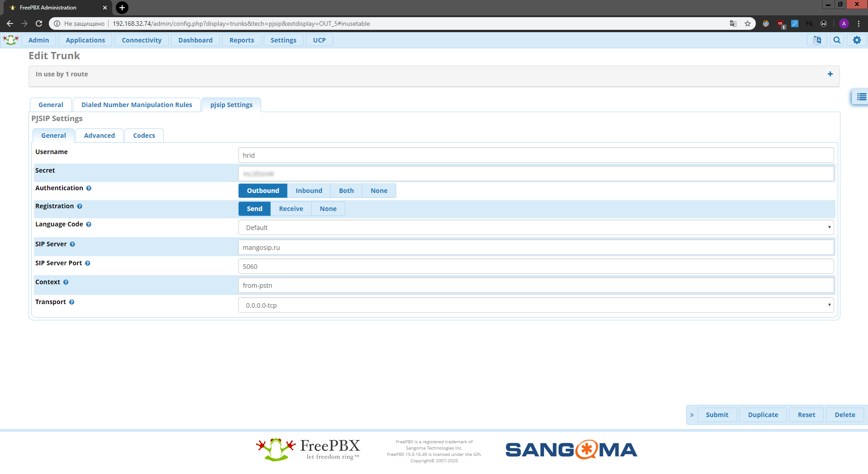Viewport: 868px width, 474px height.
Task: Show help for Language Code field
Action: click(89, 225)
